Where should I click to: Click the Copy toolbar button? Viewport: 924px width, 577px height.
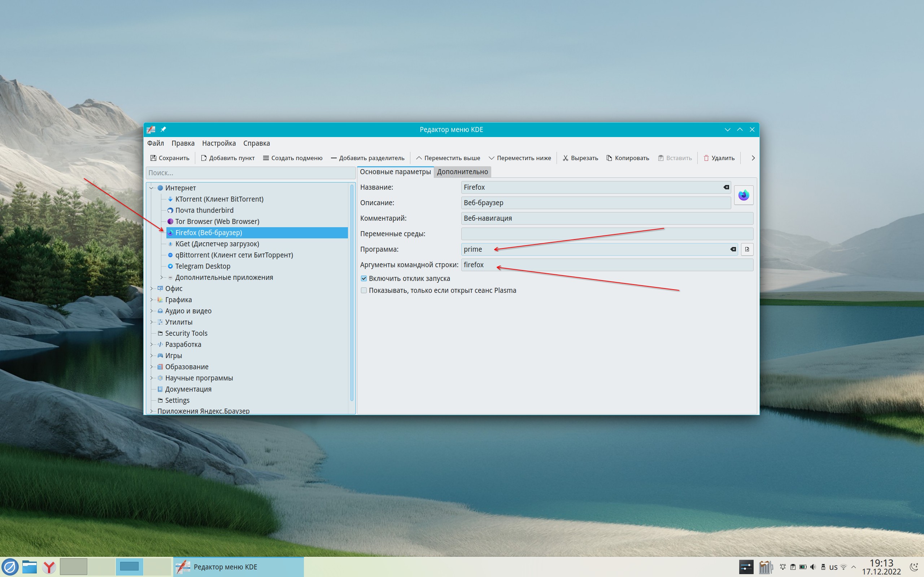(627, 158)
